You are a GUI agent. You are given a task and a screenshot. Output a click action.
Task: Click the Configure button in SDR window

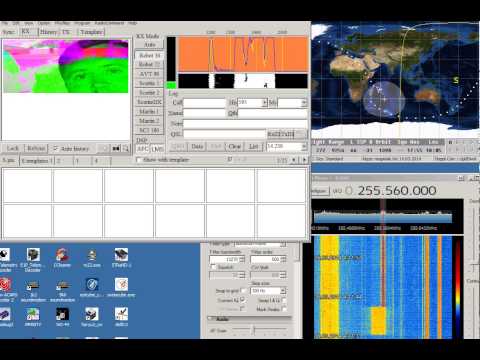click(x=319, y=191)
